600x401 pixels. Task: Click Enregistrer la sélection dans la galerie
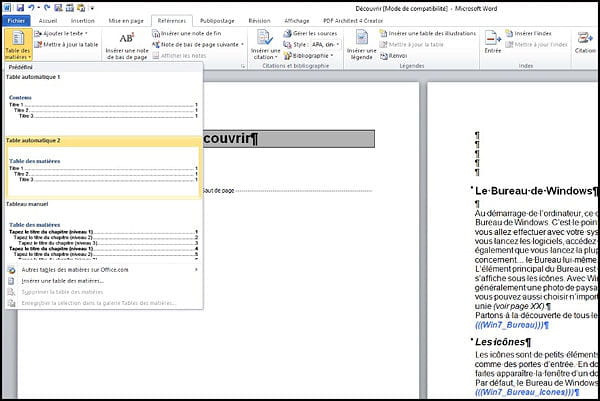tap(103, 303)
